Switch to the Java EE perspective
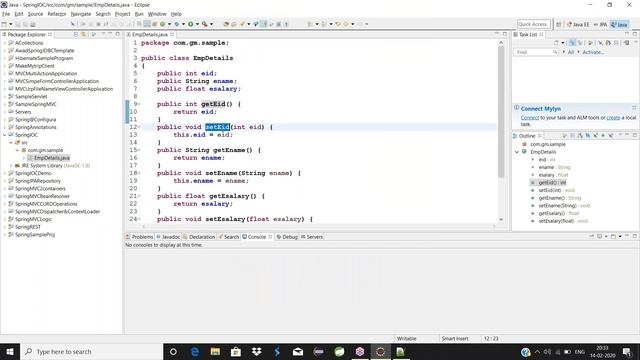 tap(578, 24)
